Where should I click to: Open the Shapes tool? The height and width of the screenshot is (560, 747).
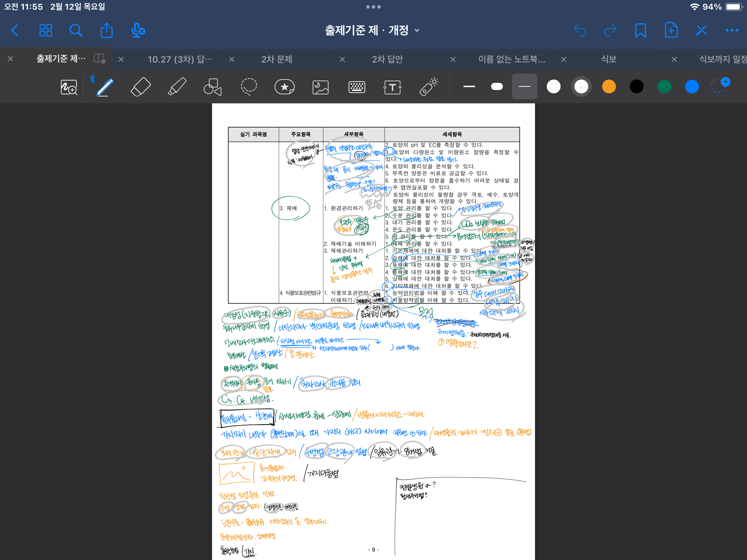(x=212, y=87)
